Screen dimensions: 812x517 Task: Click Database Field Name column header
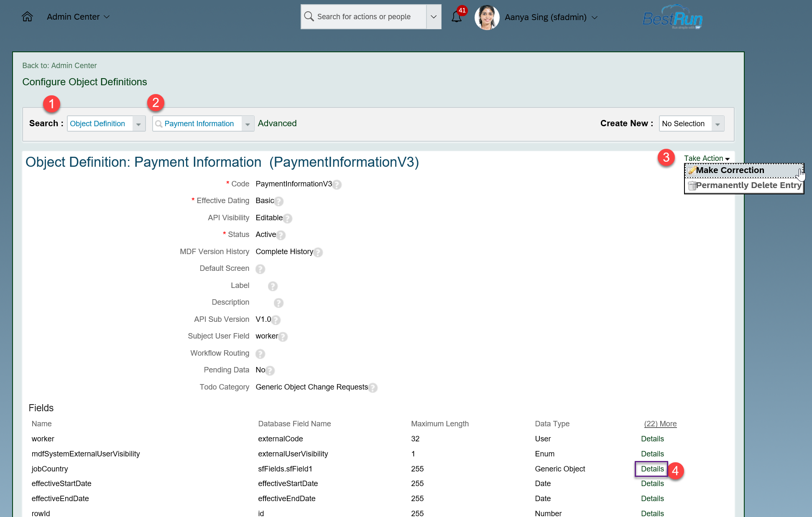294,424
